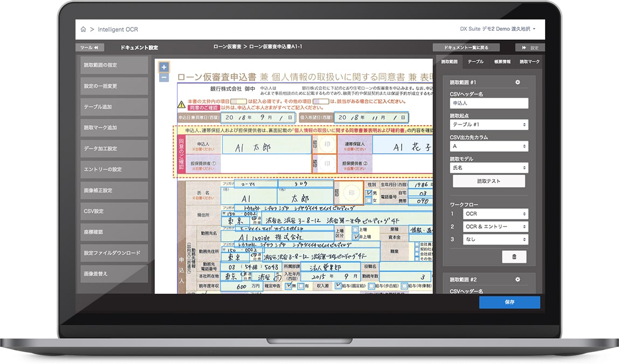Select the 男 checkbox region on the form
The width and height of the screenshot is (619, 364).
click(x=369, y=193)
